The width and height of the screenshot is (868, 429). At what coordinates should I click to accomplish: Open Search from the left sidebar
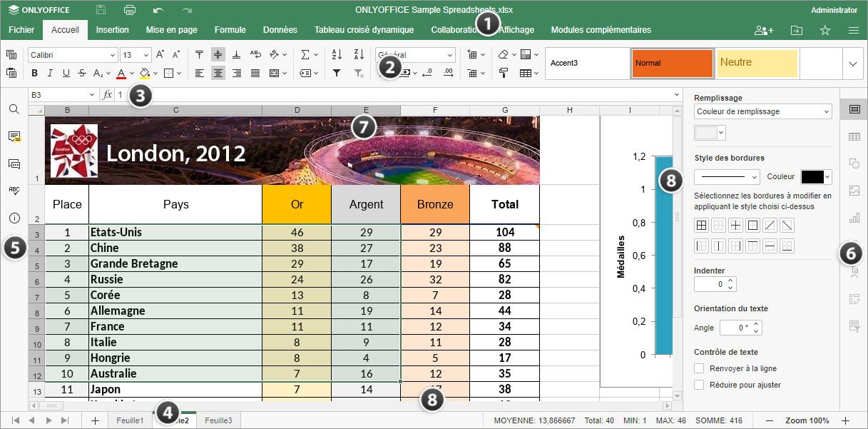[14, 109]
